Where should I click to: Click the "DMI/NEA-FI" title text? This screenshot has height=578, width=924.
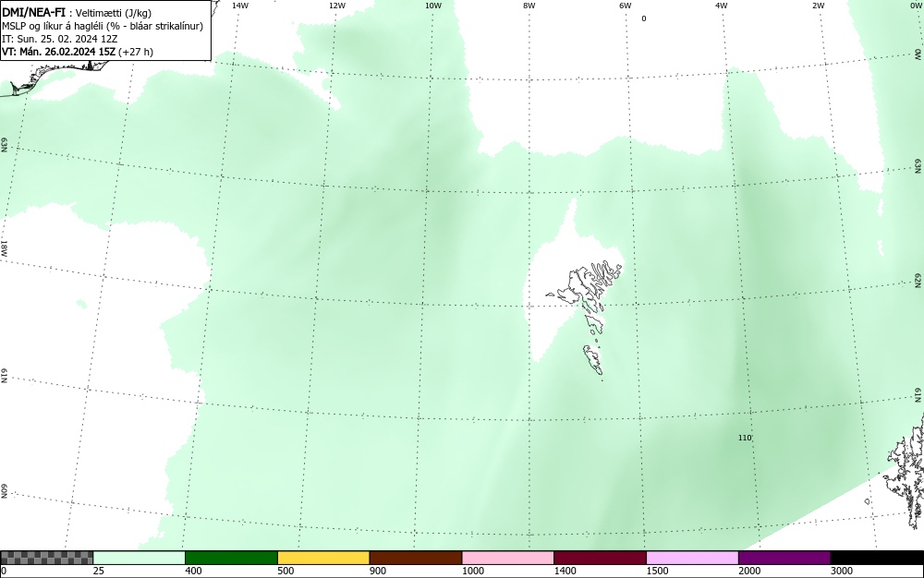click(x=33, y=12)
